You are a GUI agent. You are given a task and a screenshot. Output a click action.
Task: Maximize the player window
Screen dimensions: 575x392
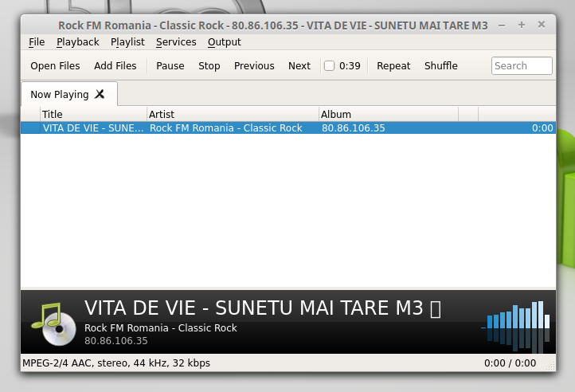[522, 25]
